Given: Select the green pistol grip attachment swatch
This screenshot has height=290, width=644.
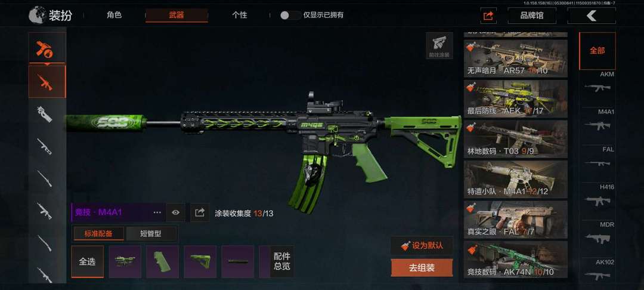Looking at the screenshot, I should pos(162,262).
